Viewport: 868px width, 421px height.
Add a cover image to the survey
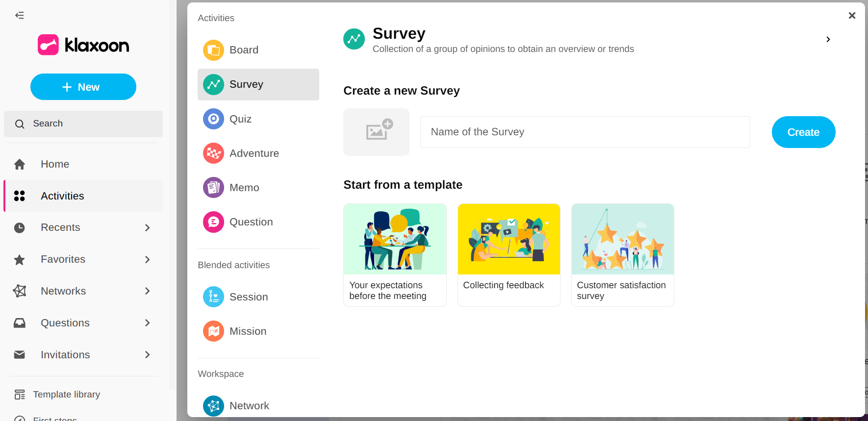point(376,132)
